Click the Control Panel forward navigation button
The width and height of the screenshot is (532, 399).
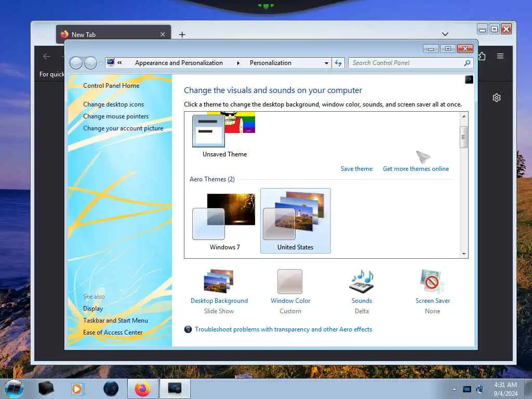[90, 63]
